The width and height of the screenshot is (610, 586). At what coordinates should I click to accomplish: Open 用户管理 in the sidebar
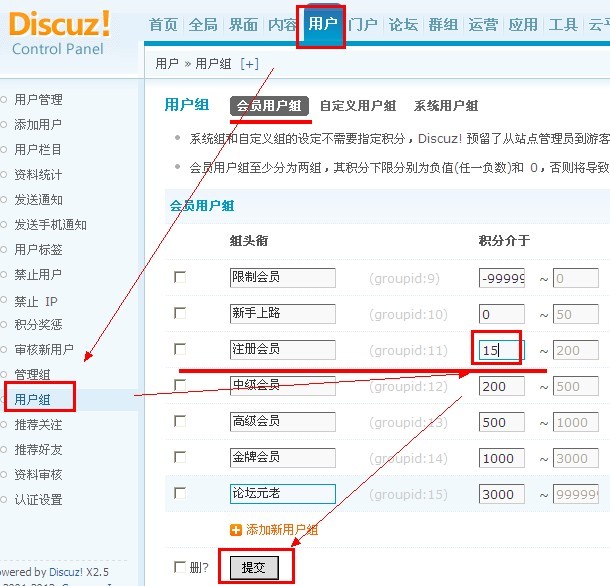pos(38,100)
